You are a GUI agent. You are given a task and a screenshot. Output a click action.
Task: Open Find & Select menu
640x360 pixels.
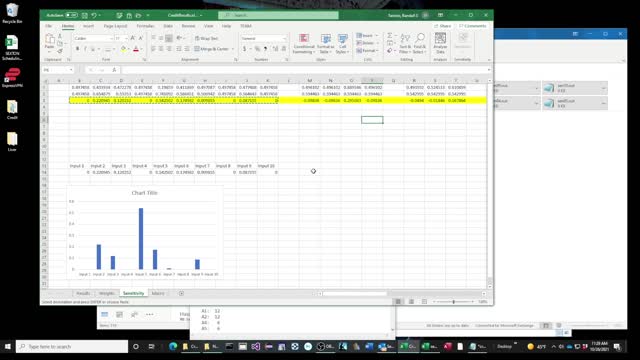419,44
